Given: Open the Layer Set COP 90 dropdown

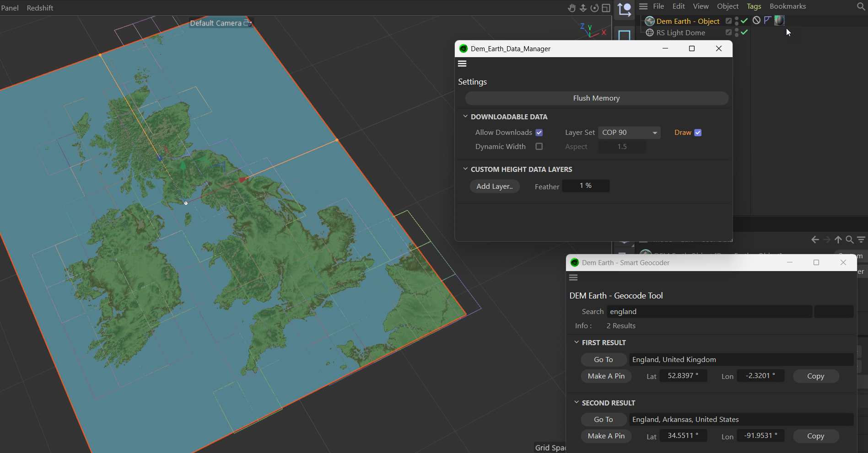Looking at the screenshot, I should pyautogui.click(x=629, y=133).
